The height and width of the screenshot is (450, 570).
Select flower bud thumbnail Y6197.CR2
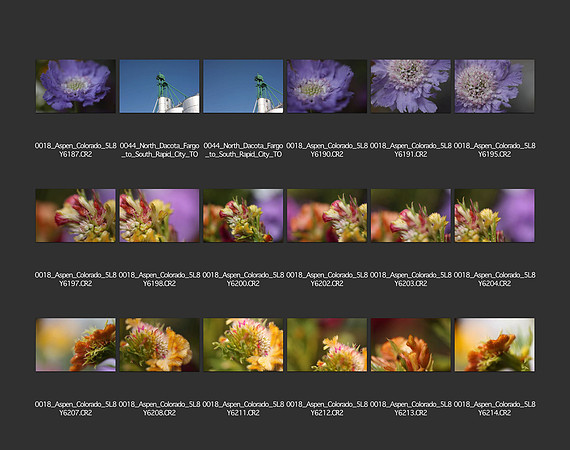tap(76, 216)
